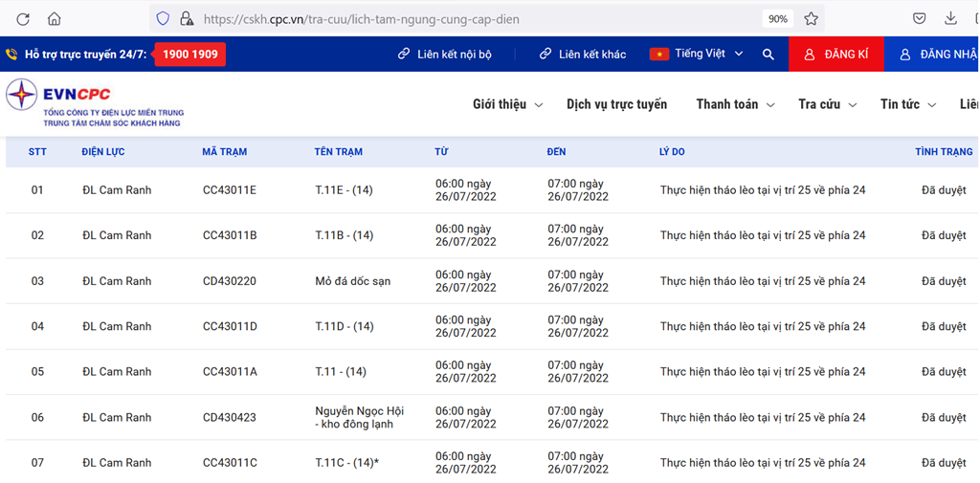
Task: Open the Pocket save icon
Action: pos(919,19)
